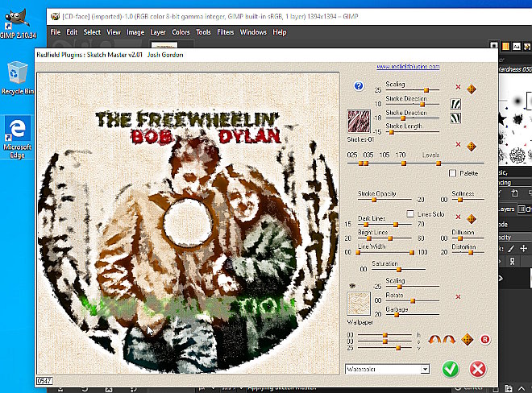The image size is (532, 393).
Task: Click the red R reset icon
Action: 485,339
